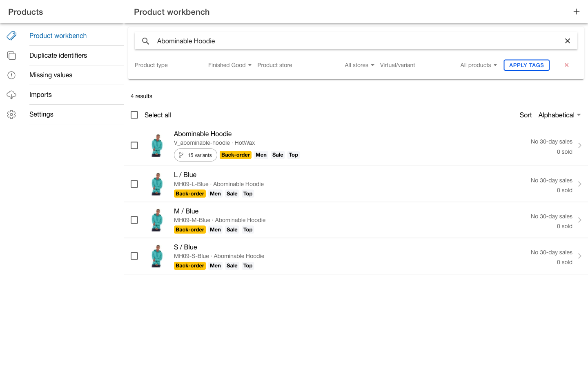588x368 pixels.
Task: Click Back-order tag on L / Blue row
Action: click(190, 194)
